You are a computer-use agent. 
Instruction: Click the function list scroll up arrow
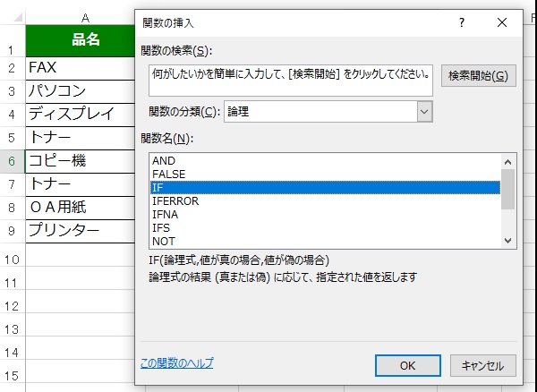(507, 162)
